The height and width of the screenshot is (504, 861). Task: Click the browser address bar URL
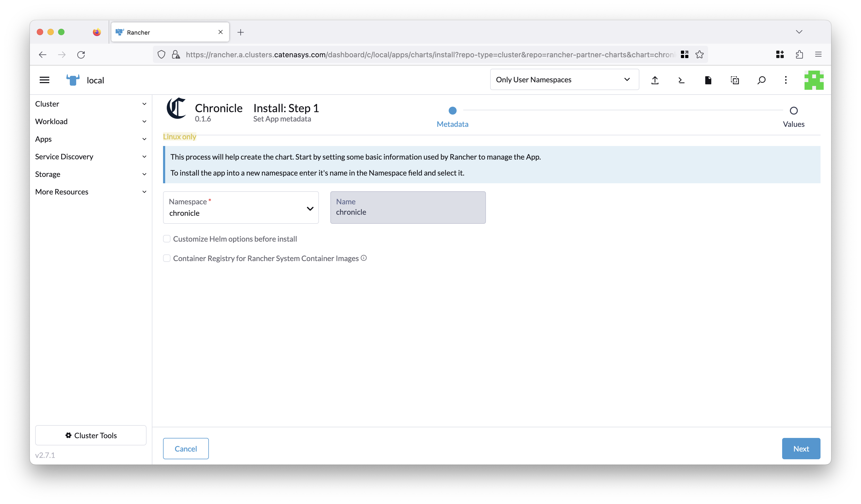point(430,55)
